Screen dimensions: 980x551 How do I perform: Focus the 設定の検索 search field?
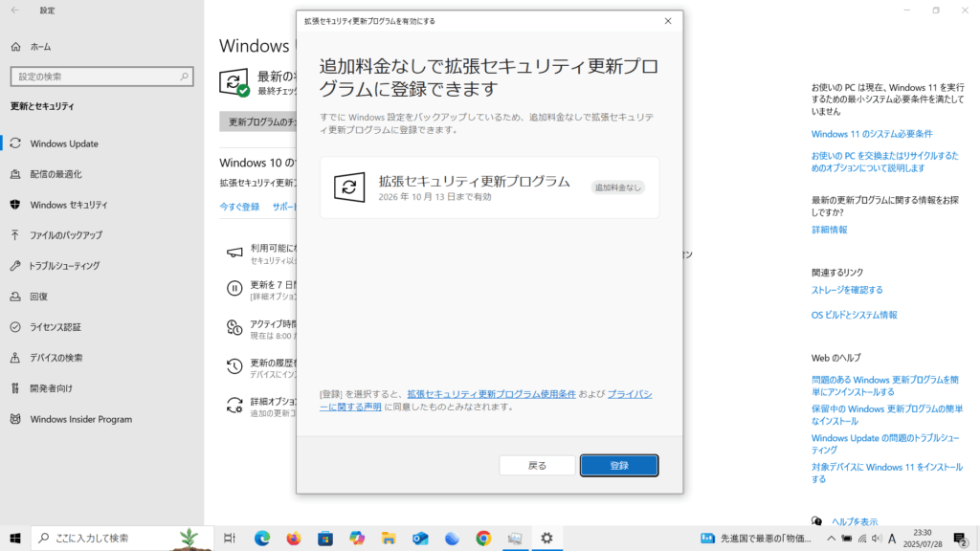click(x=101, y=77)
